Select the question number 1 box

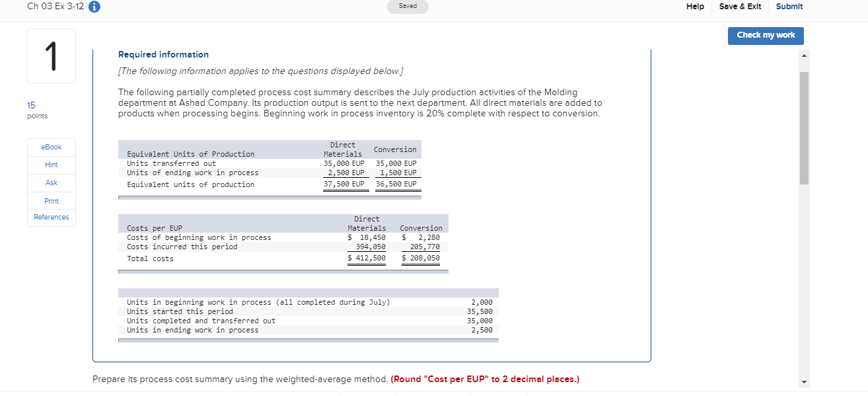(51, 56)
